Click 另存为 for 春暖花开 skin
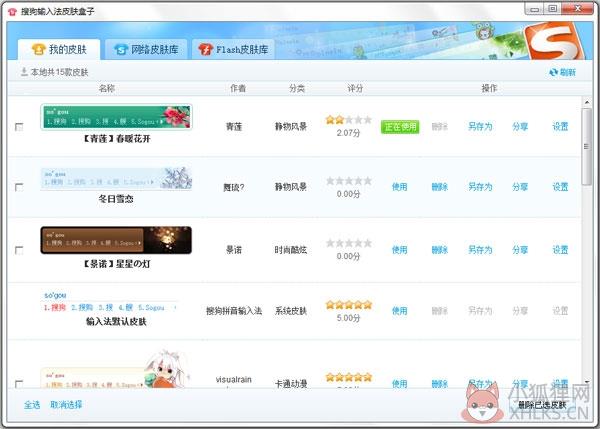The image size is (600, 429). (480, 127)
